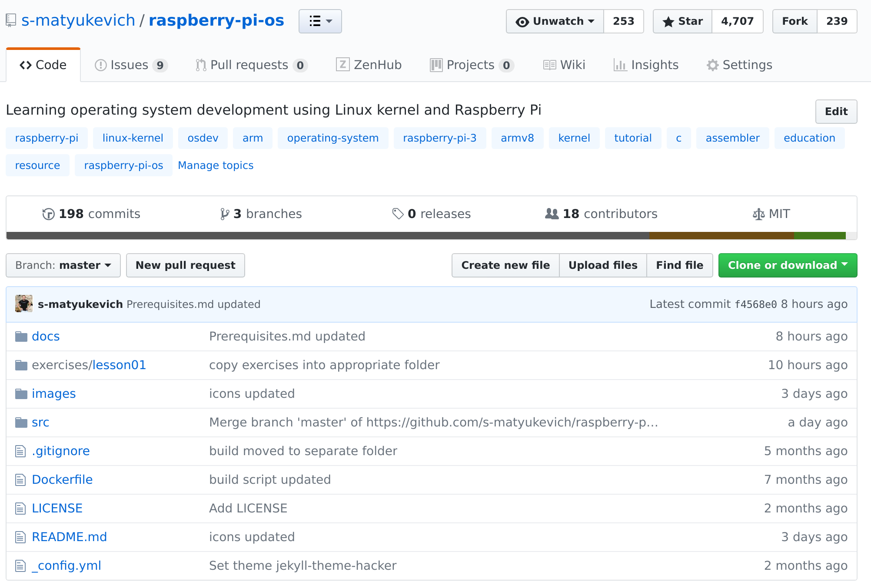Click the linux-kernel topic tag
This screenshot has height=588, width=871.
[x=133, y=138]
